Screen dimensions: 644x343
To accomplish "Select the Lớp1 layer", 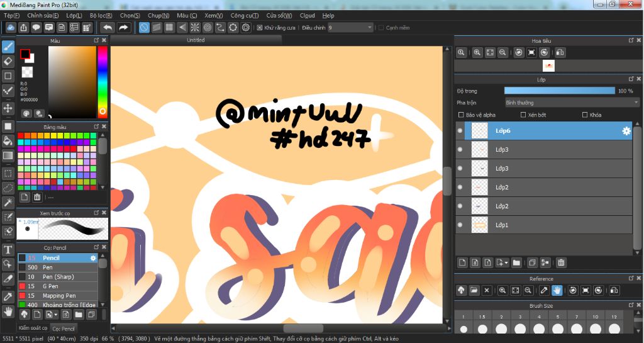I will point(544,225).
